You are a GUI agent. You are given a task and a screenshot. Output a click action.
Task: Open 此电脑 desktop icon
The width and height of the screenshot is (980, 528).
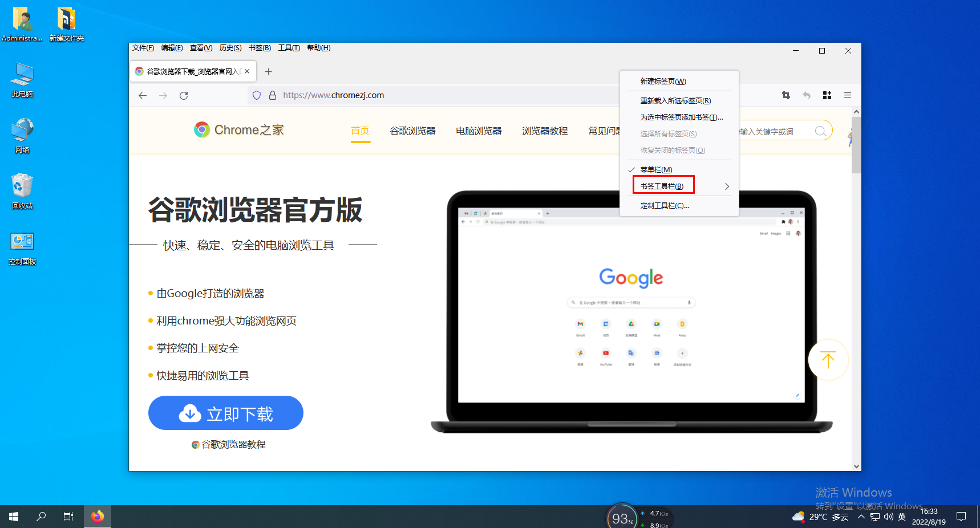pos(22,80)
